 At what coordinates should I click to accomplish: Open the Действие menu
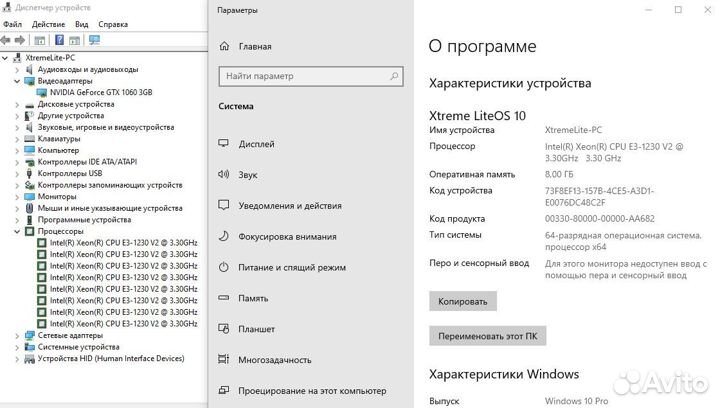(48, 24)
